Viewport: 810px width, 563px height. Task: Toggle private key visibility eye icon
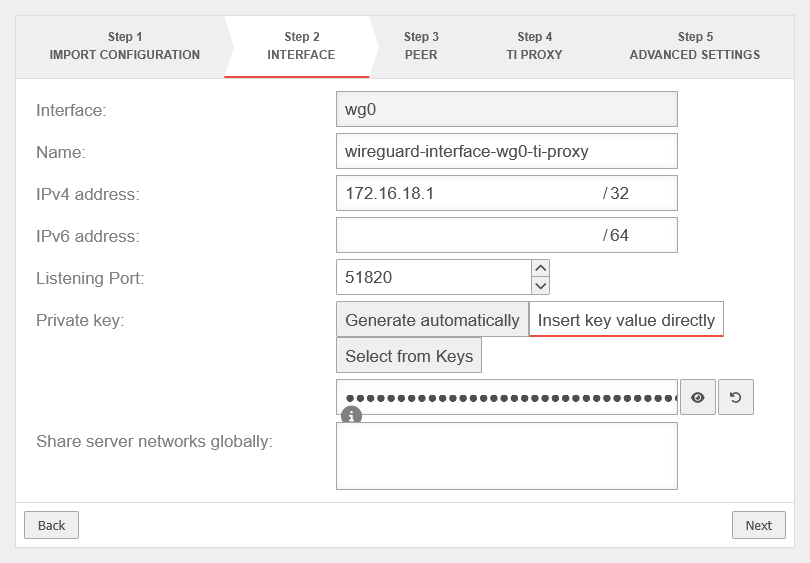(x=698, y=397)
